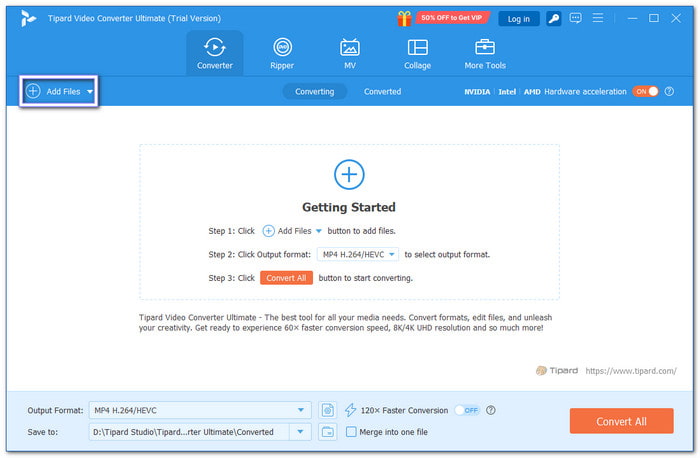Check Merge into one file
Image resolution: width=700 pixels, height=458 pixels.
(x=351, y=432)
